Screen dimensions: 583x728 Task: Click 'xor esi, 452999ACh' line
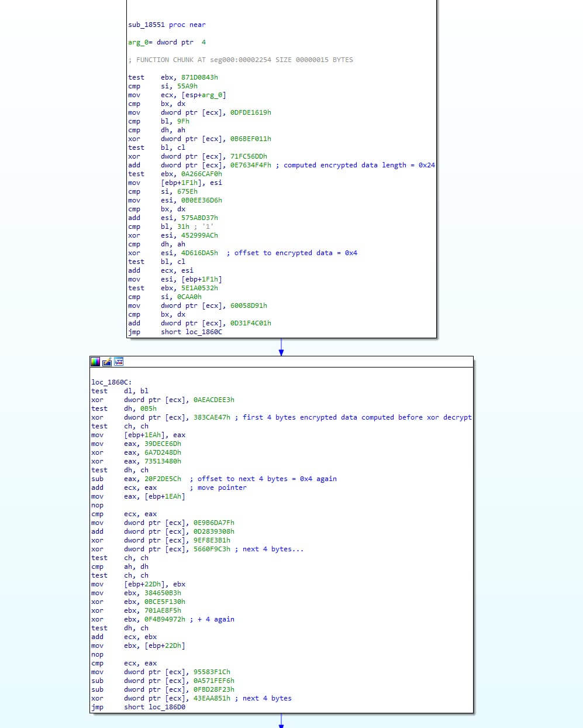(173, 235)
